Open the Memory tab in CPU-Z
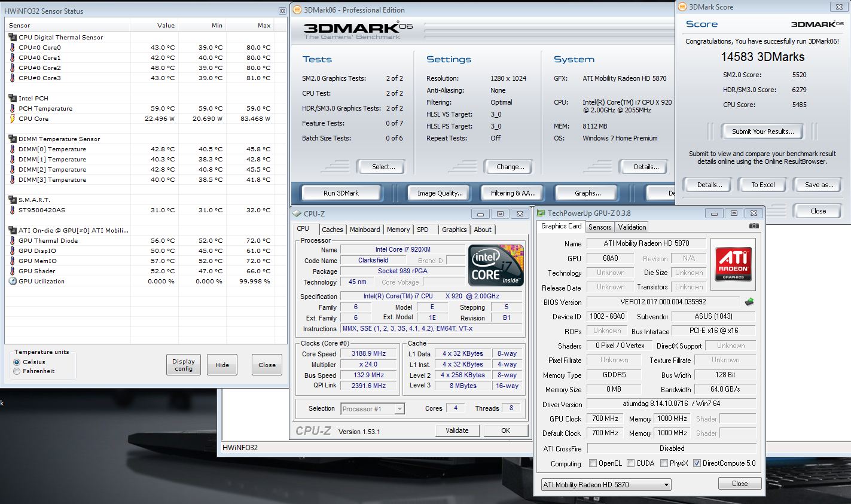The image size is (851, 504). [398, 230]
